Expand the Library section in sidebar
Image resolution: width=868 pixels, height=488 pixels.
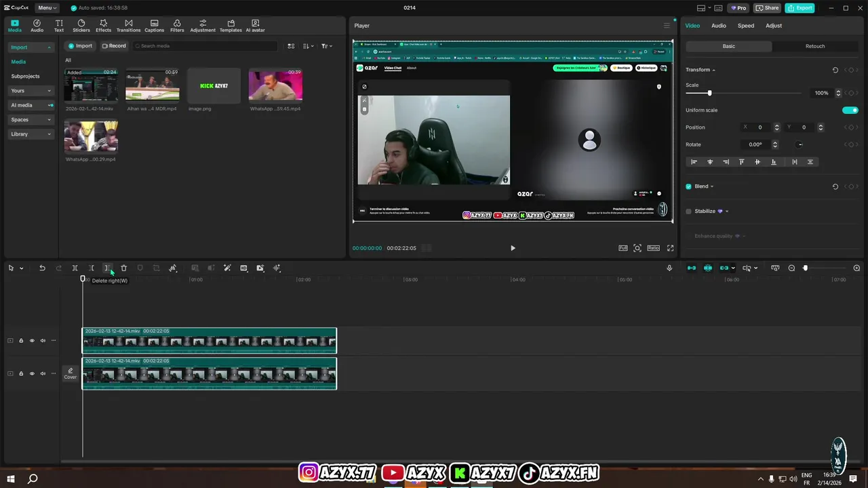click(31, 134)
